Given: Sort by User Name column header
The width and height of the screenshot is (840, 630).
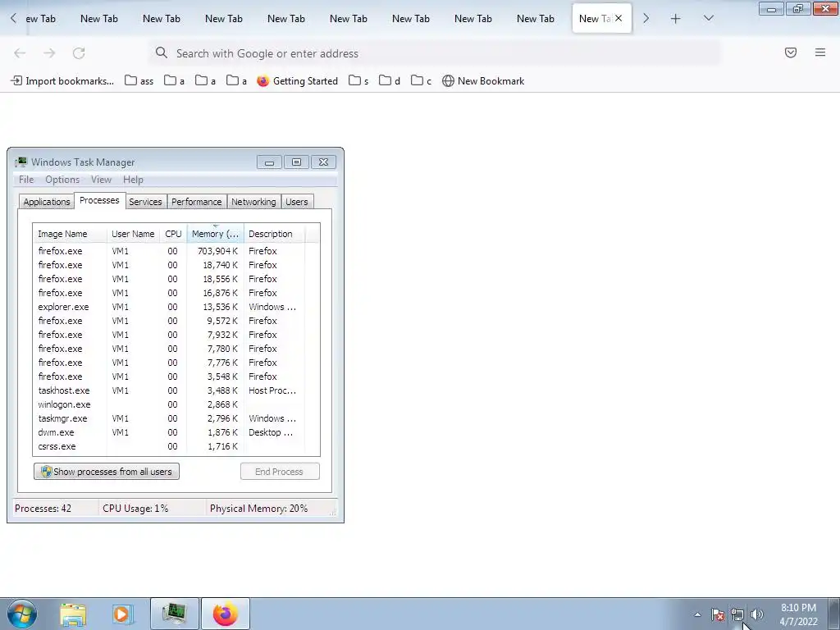Looking at the screenshot, I should click(133, 234).
